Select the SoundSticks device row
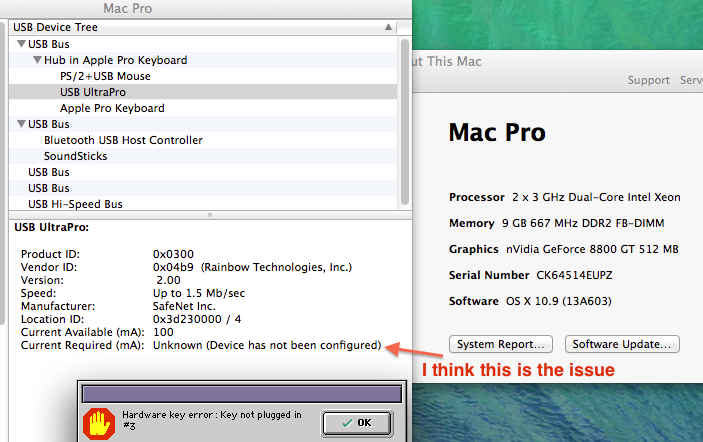This screenshot has height=442, width=703. pos(203,156)
